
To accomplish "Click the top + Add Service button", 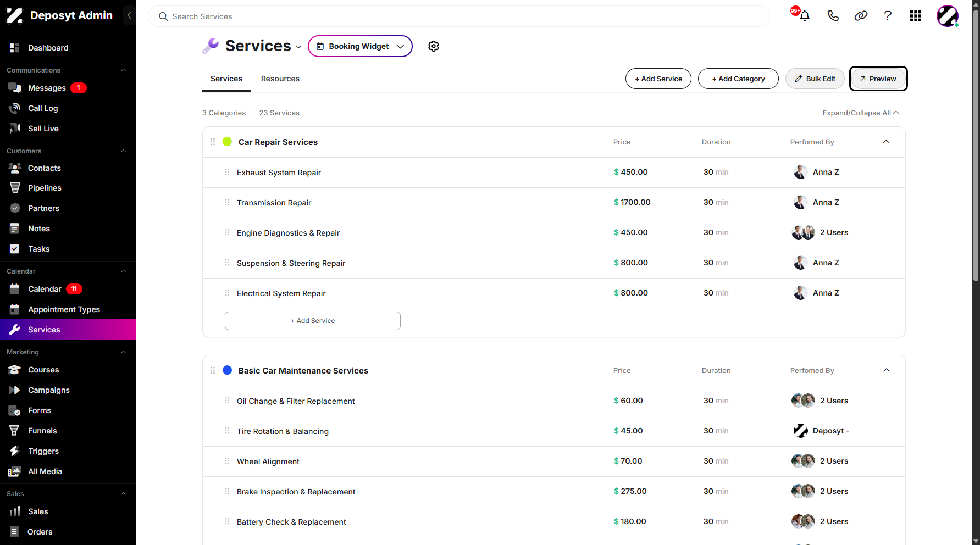I will [x=658, y=79].
